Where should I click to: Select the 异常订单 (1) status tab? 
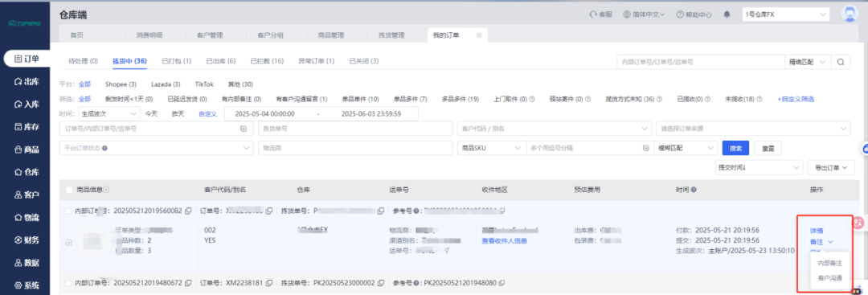click(316, 61)
